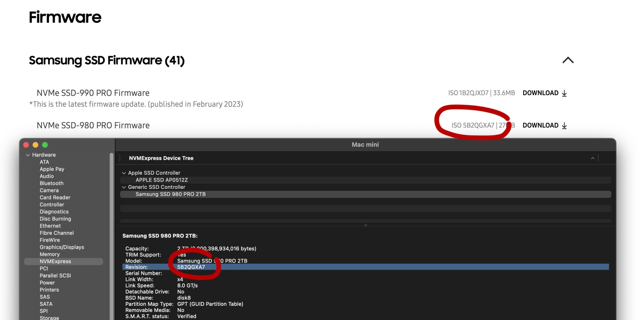Click the download arrow icon for 980 PRO

pyautogui.click(x=564, y=125)
